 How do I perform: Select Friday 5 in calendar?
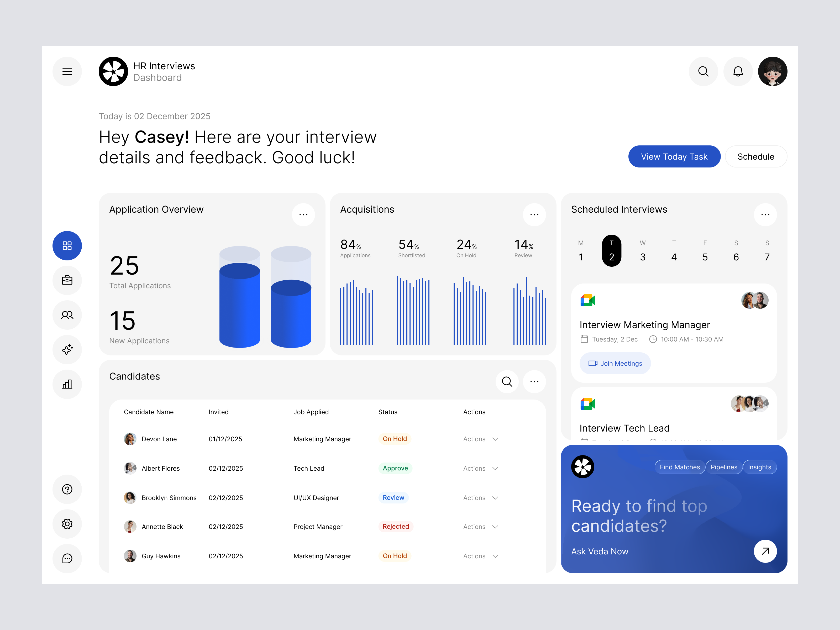click(705, 251)
